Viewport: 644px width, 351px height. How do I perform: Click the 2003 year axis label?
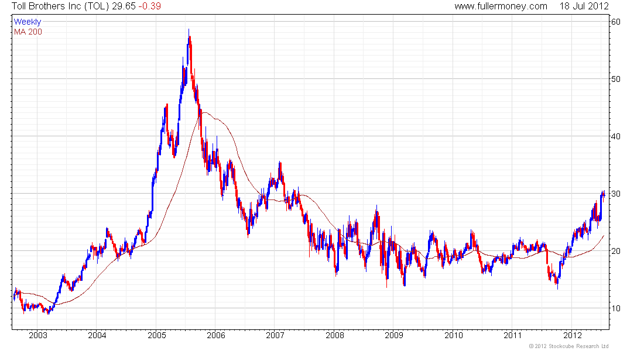point(38,335)
